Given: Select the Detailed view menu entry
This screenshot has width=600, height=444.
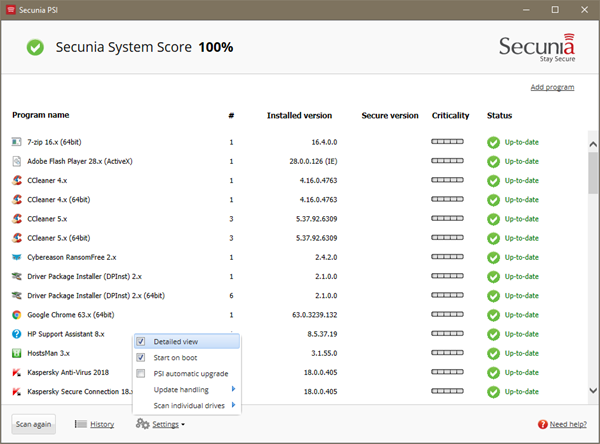Looking at the screenshot, I should click(187, 341).
